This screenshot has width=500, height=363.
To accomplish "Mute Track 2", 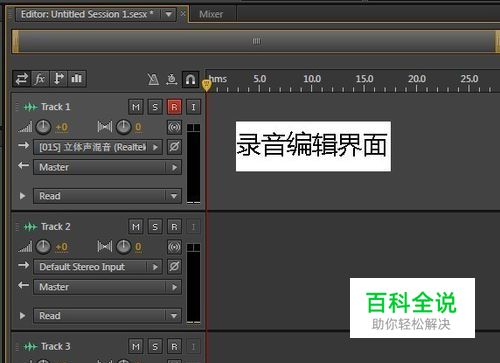I will click(136, 227).
